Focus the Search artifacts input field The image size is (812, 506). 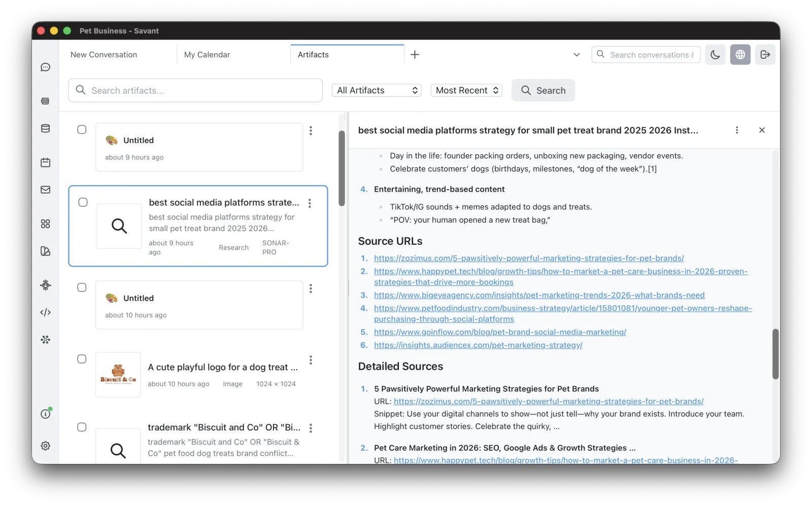point(195,90)
